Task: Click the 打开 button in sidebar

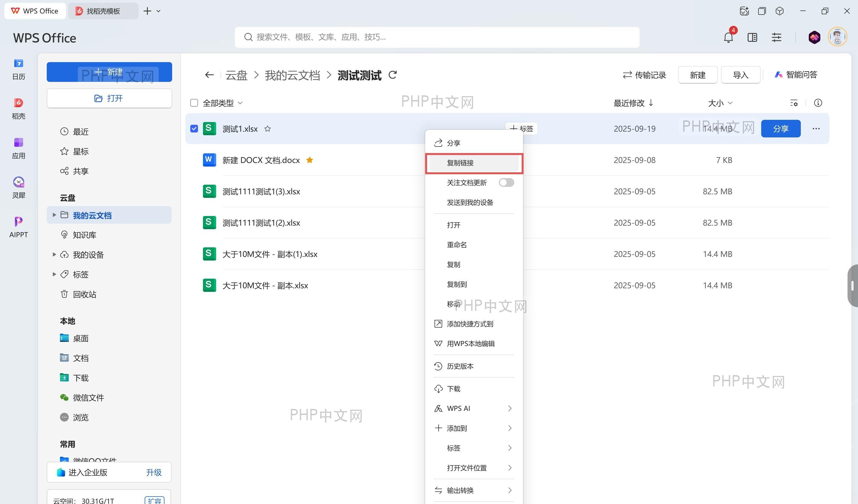Action: [109, 98]
